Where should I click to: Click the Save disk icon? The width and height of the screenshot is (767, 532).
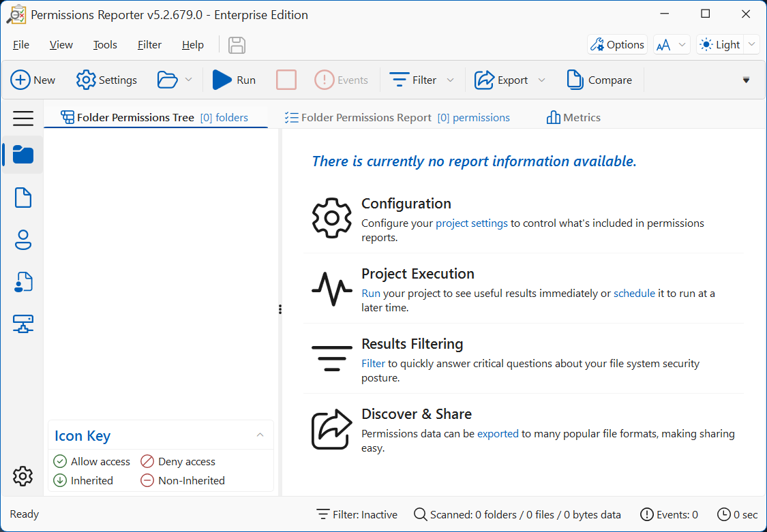click(x=237, y=45)
